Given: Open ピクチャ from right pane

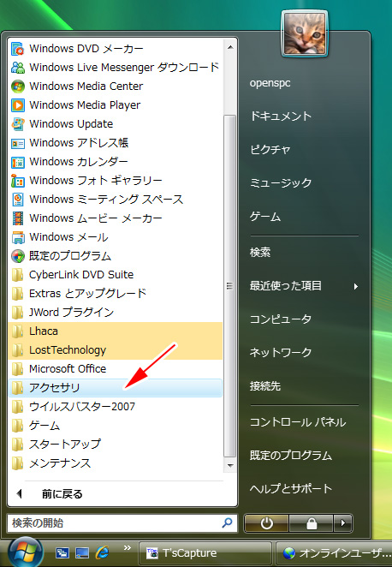Looking at the screenshot, I should pyautogui.click(x=270, y=149).
